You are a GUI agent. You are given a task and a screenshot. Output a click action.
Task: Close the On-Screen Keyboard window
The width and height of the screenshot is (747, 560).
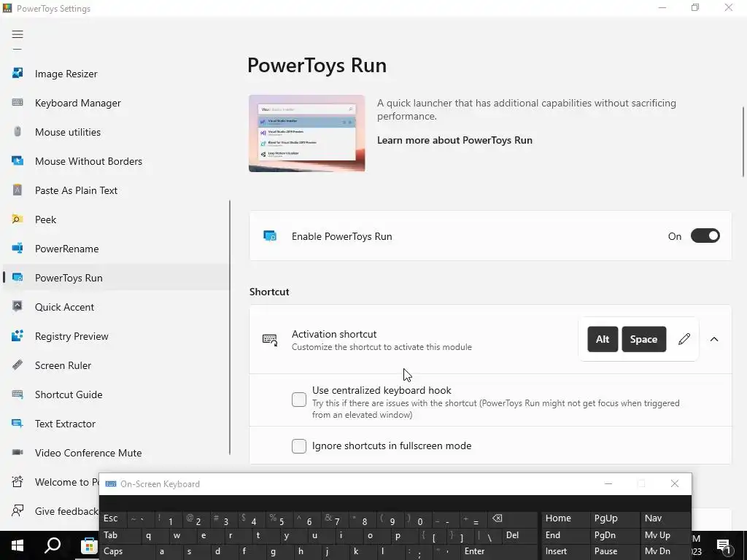pos(675,484)
